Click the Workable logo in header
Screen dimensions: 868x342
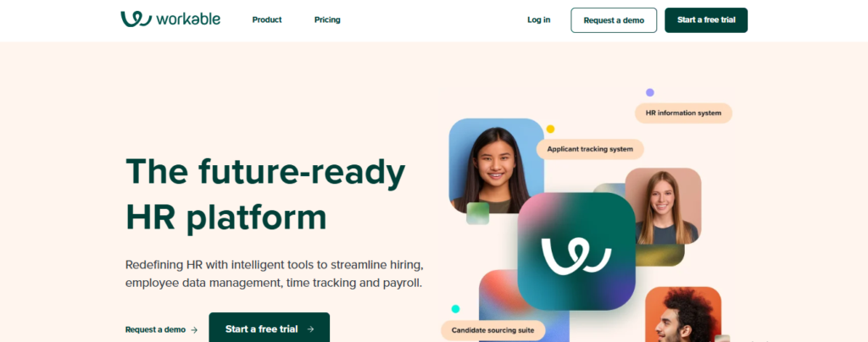point(170,19)
